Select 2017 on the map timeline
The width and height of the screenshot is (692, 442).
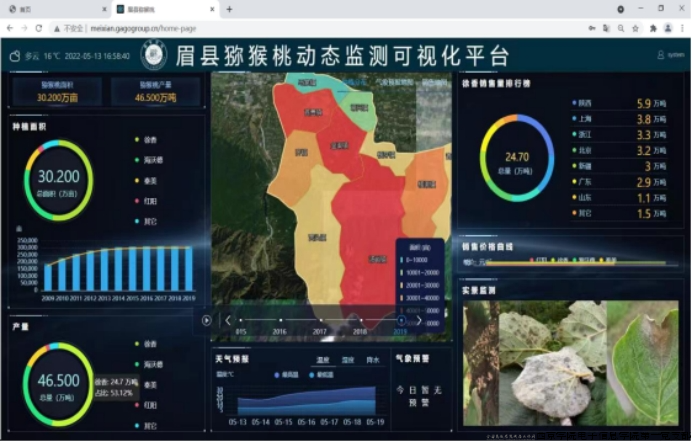[x=319, y=321]
